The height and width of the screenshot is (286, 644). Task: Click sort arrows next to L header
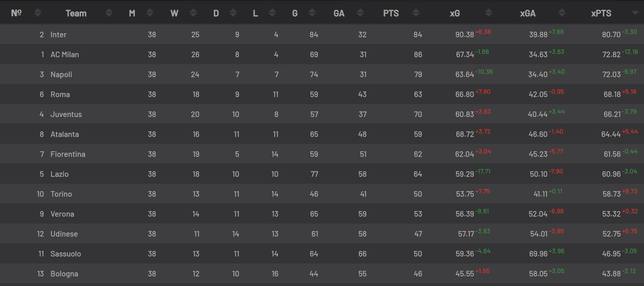(x=272, y=13)
